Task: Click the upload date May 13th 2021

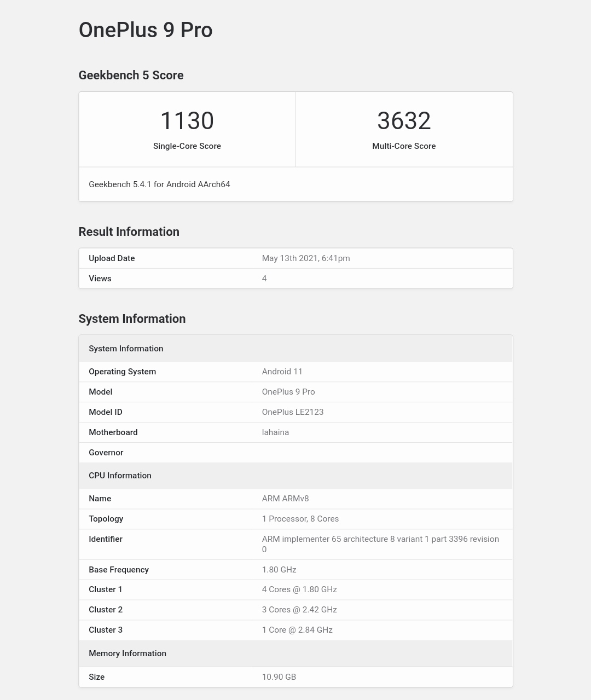Action: [306, 258]
